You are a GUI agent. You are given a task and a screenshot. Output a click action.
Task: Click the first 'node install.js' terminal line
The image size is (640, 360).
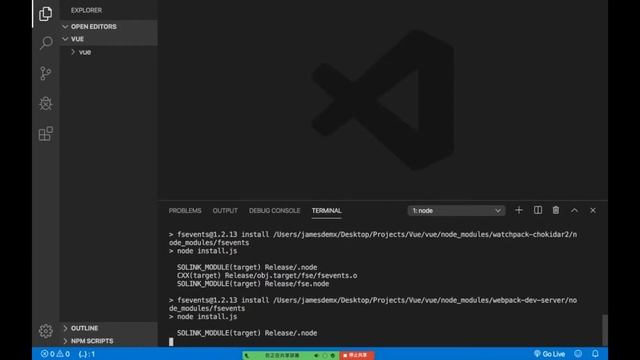pyautogui.click(x=203, y=251)
